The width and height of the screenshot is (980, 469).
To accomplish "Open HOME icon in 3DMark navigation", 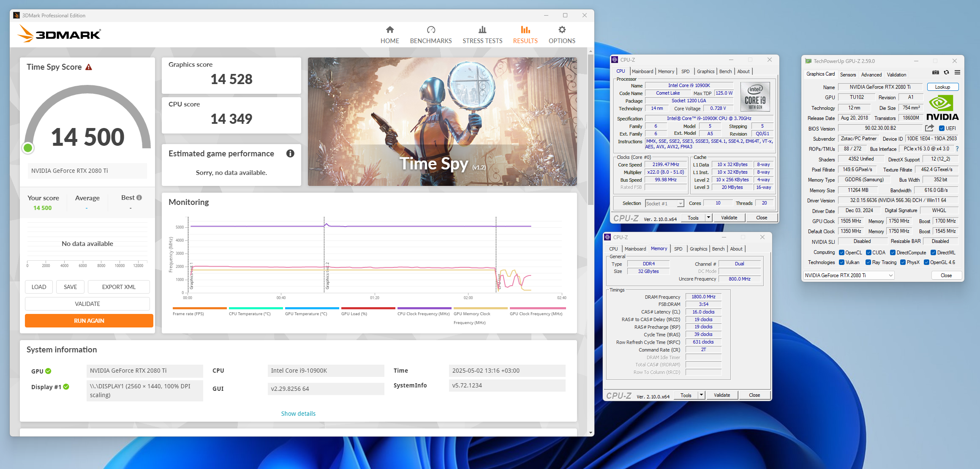I will (389, 30).
